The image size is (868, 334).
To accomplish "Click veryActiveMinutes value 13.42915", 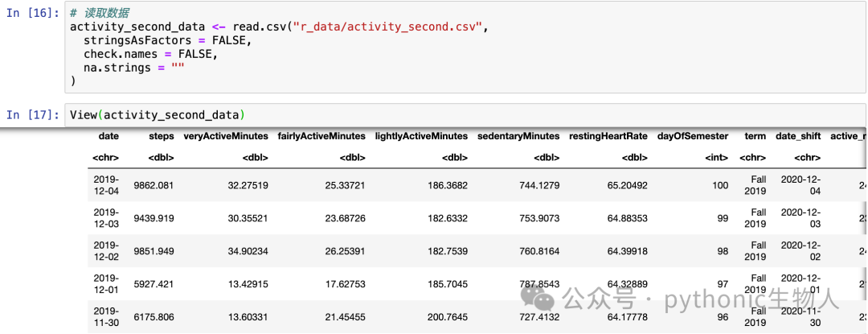I will pos(248,284).
